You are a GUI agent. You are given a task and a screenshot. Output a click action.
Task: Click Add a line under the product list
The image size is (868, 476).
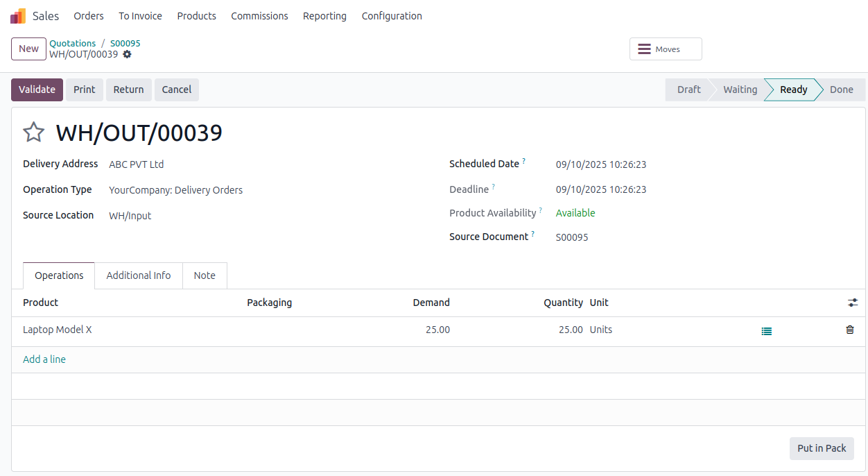coord(44,359)
